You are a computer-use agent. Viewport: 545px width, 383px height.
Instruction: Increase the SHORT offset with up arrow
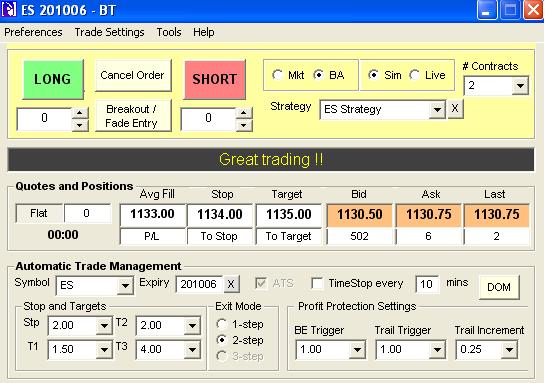coord(244,113)
